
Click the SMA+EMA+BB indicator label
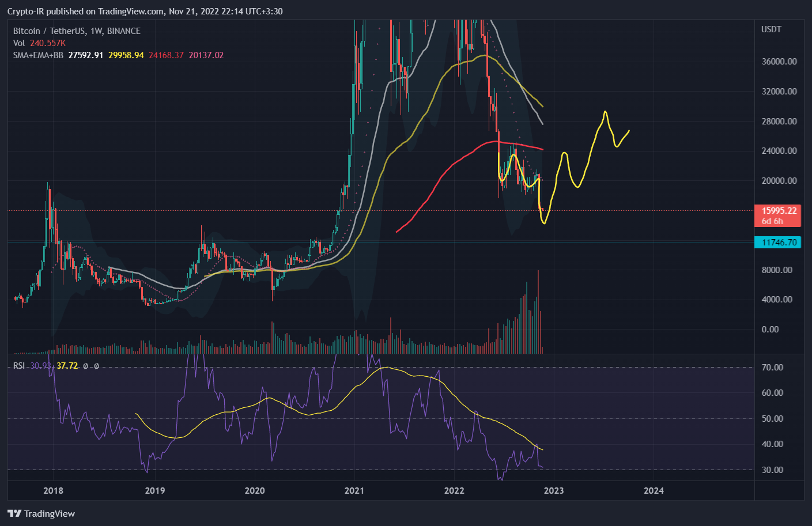38,55
